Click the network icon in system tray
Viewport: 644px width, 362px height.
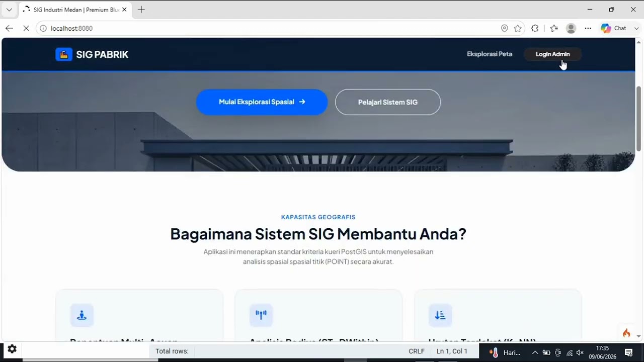(570, 352)
